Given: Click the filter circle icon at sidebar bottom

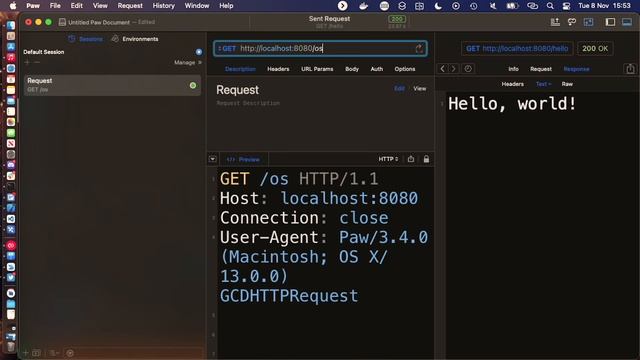Looking at the screenshot, I should [x=70, y=353].
